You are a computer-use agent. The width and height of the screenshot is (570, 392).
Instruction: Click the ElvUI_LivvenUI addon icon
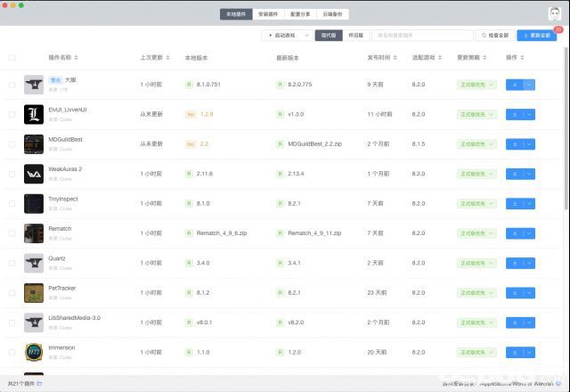(x=34, y=114)
